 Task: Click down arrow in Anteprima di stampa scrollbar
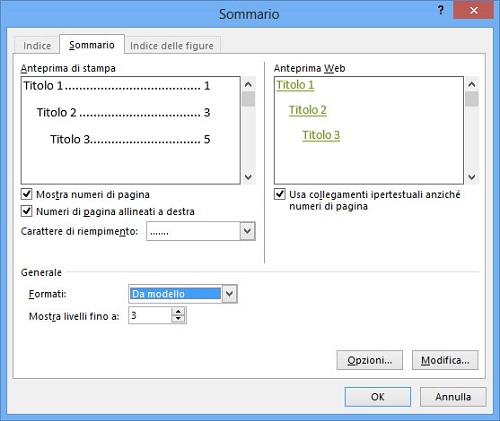248,177
